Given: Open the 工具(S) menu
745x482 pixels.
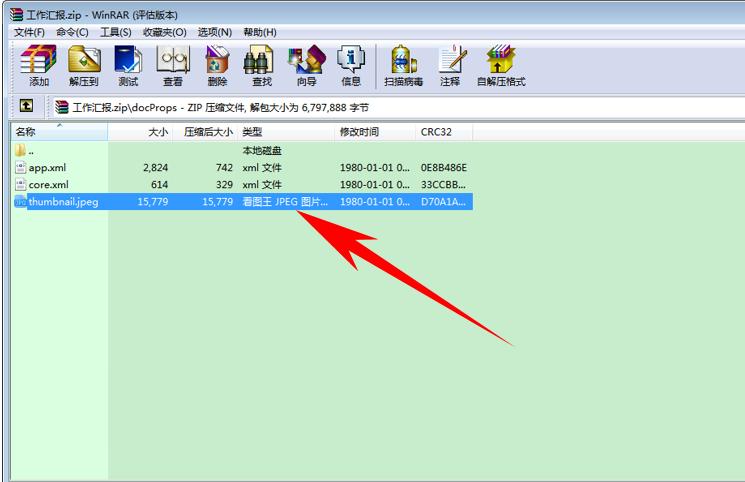Looking at the screenshot, I should point(115,32).
